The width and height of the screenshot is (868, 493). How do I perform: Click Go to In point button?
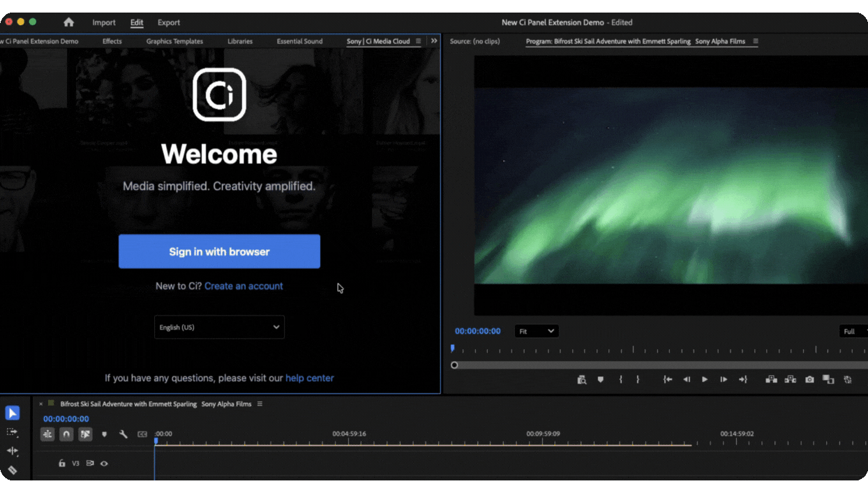coord(668,379)
